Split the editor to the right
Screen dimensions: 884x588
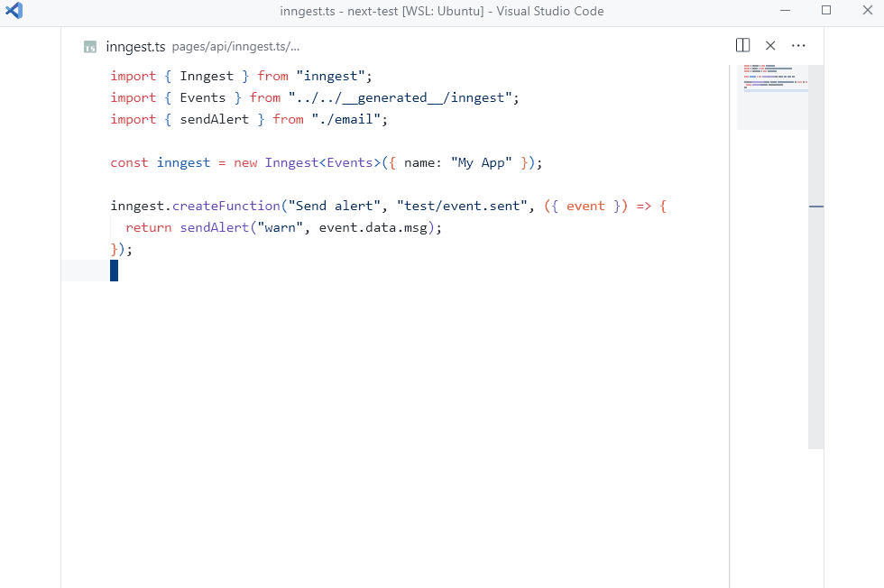point(742,45)
